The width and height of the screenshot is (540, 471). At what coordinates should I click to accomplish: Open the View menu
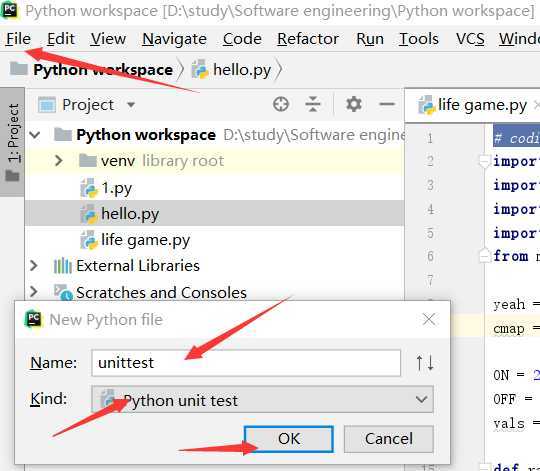tap(108, 39)
